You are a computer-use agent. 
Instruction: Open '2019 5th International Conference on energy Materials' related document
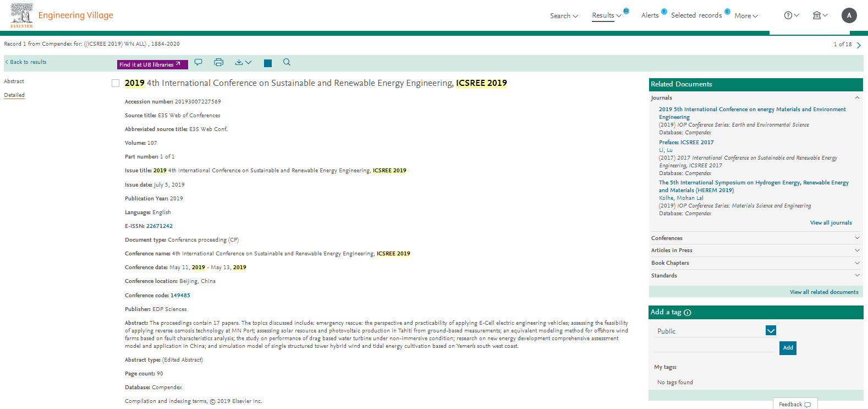[x=752, y=113]
